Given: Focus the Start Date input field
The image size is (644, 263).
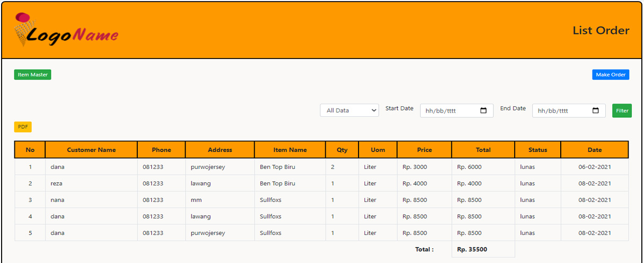Looking at the screenshot, I should point(457,111).
